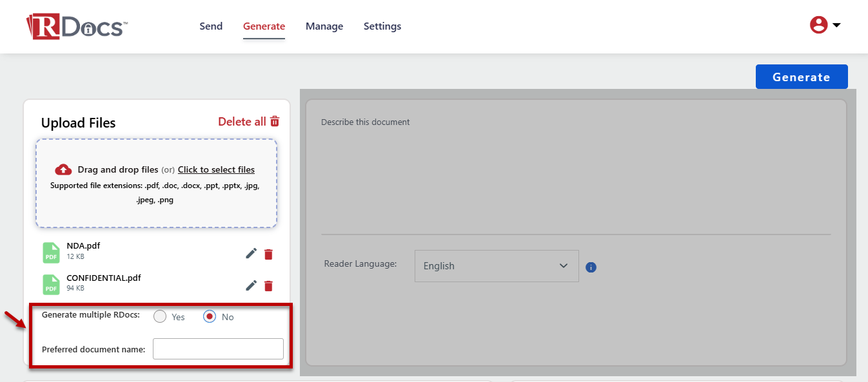The height and width of the screenshot is (382, 868).
Task: Click the Reader Language info icon
Action: 591,267
